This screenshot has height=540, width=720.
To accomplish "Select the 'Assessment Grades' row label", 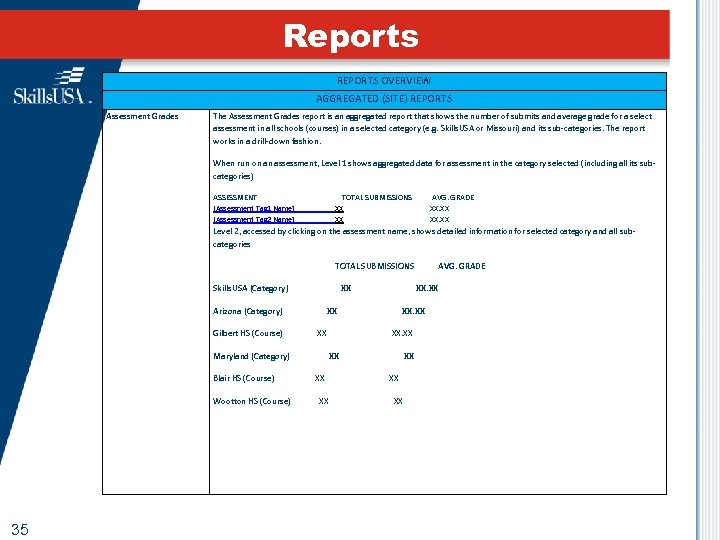I will coord(142,116).
